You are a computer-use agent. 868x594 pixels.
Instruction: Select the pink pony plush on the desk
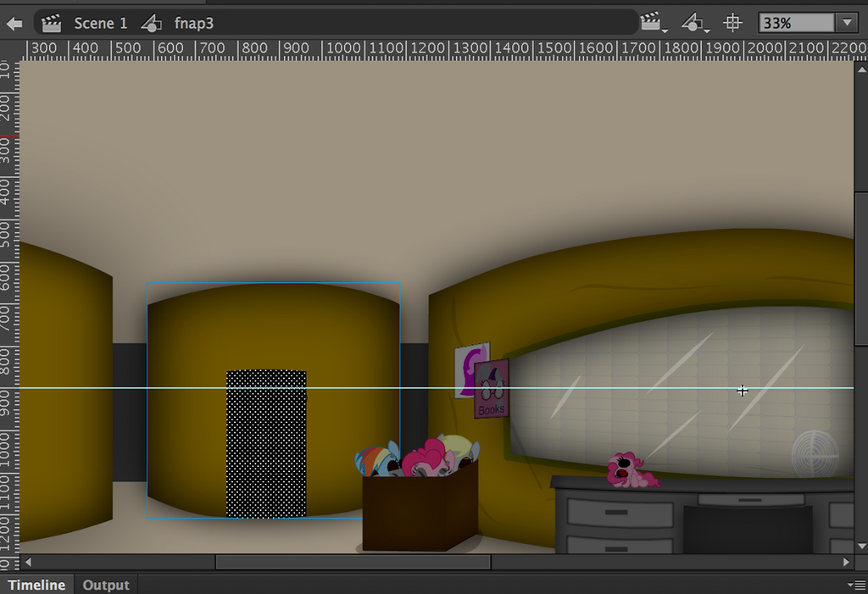632,470
